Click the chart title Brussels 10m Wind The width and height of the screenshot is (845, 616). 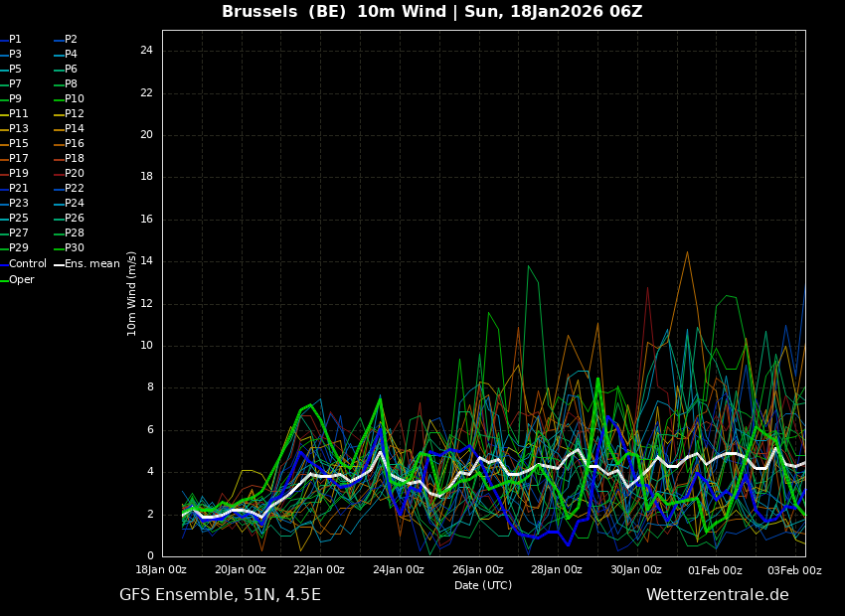pos(431,12)
